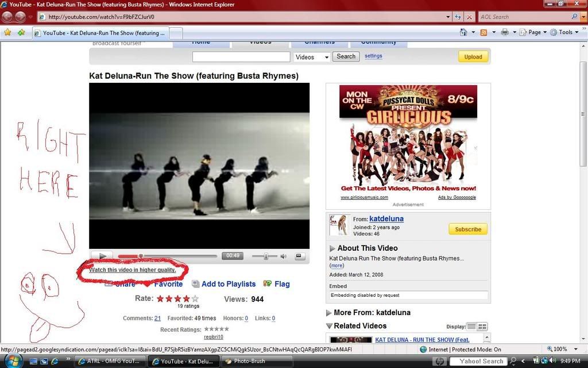Click the video volume slider handle
The width and height of the screenshot is (588, 368).
pos(265,256)
